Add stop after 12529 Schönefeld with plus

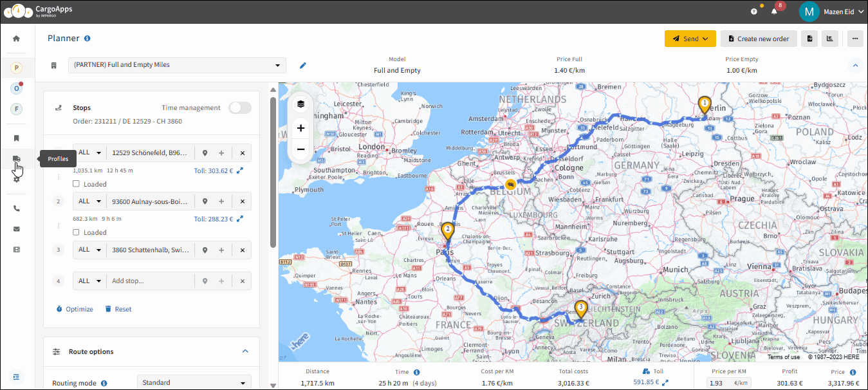click(221, 153)
